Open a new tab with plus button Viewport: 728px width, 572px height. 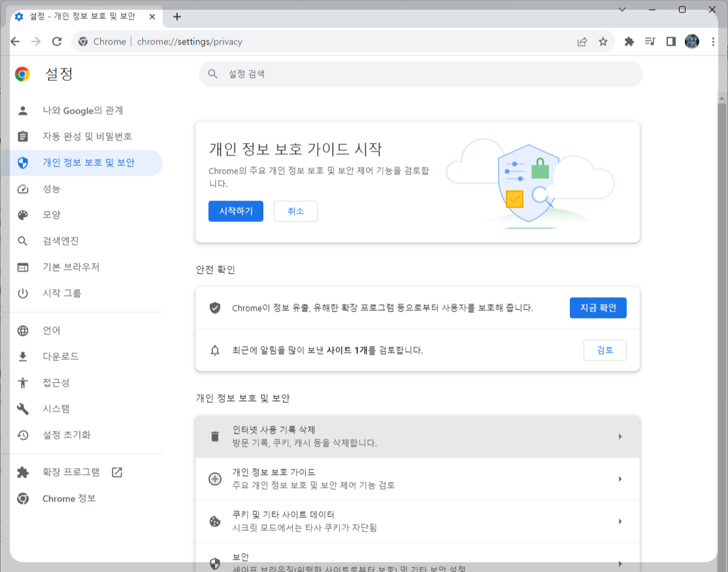point(177,17)
